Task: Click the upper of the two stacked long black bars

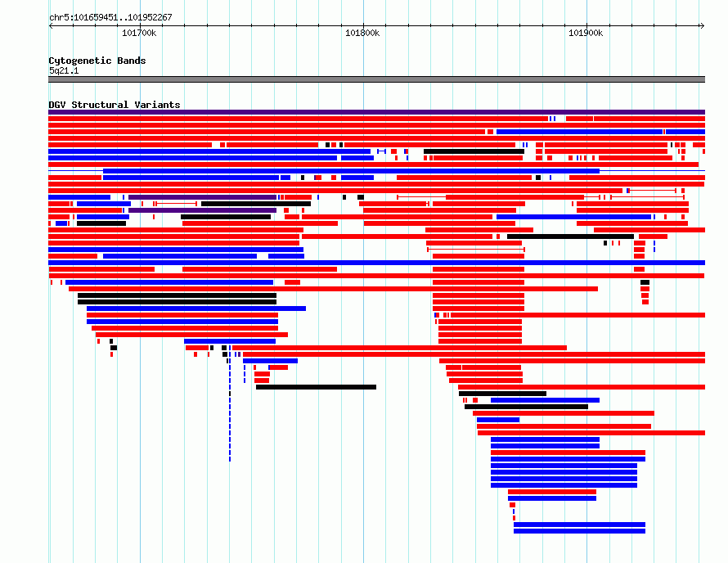Action: click(x=177, y=295)
